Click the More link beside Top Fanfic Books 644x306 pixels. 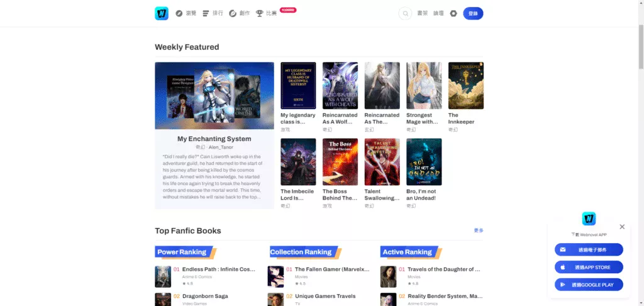click(x=479, y=230)
